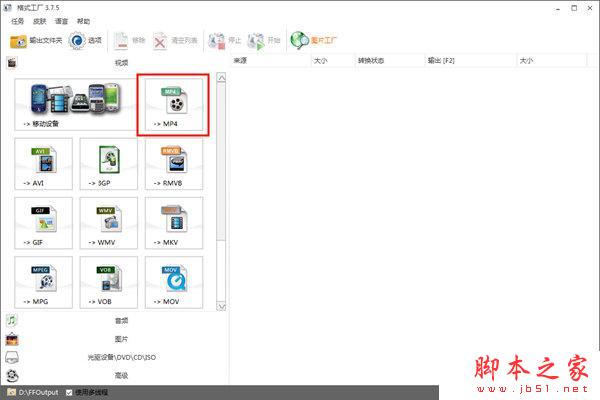Expand the 光驱设备\DVD\CD\ISO category
Image resolution: width=600 pixels, height=400 pixels.
tap(115, 357)
